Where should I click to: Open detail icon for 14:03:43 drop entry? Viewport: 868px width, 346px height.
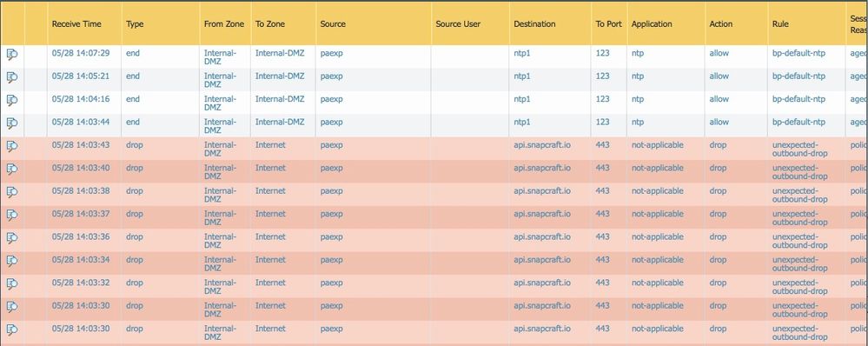pyautogui.click(x=12, y=145)
